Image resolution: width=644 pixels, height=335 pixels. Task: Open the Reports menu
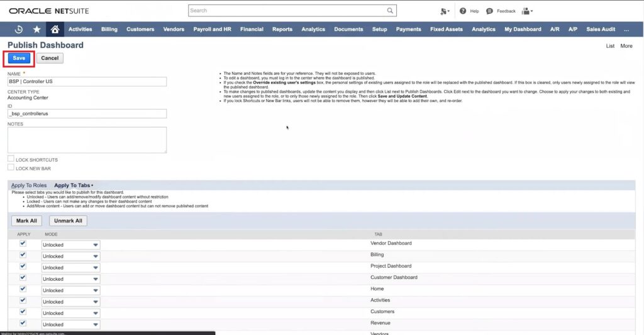(282, 29)
